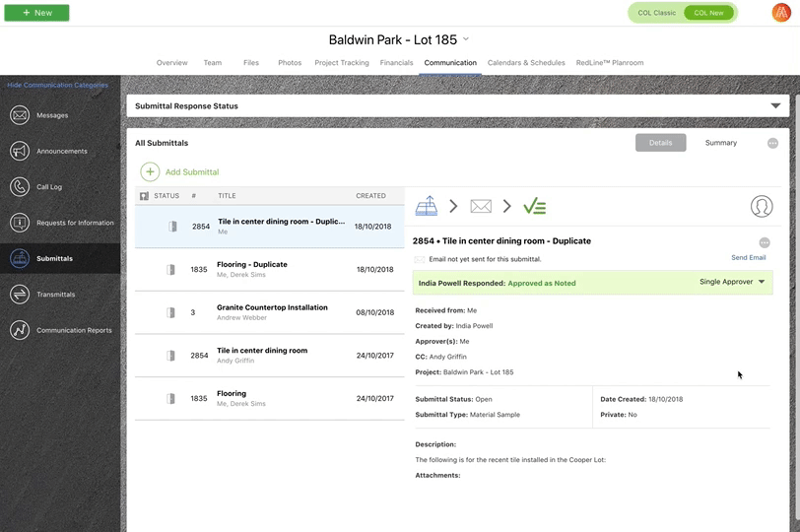Open Requests for Information icon
Screen dimensions: 800x532
[20, 223]
